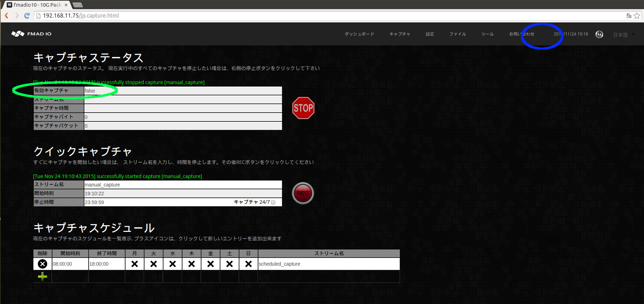This screenshot has width=644, height=304.
Task: Enable the キャプチャ 24/7 checkbox
Action: tap(273, 202)
